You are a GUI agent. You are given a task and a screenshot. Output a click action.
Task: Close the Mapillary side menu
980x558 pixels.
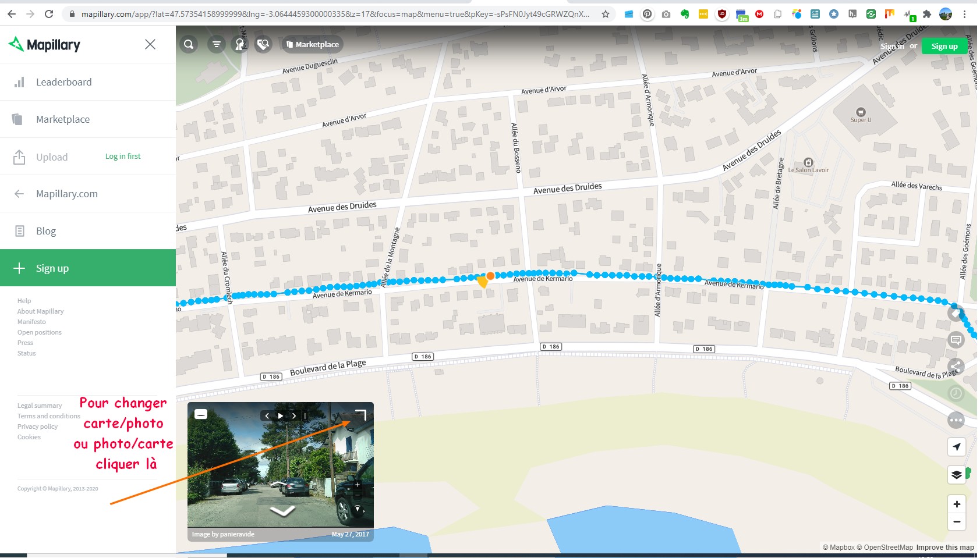click(x=150, y=44)
